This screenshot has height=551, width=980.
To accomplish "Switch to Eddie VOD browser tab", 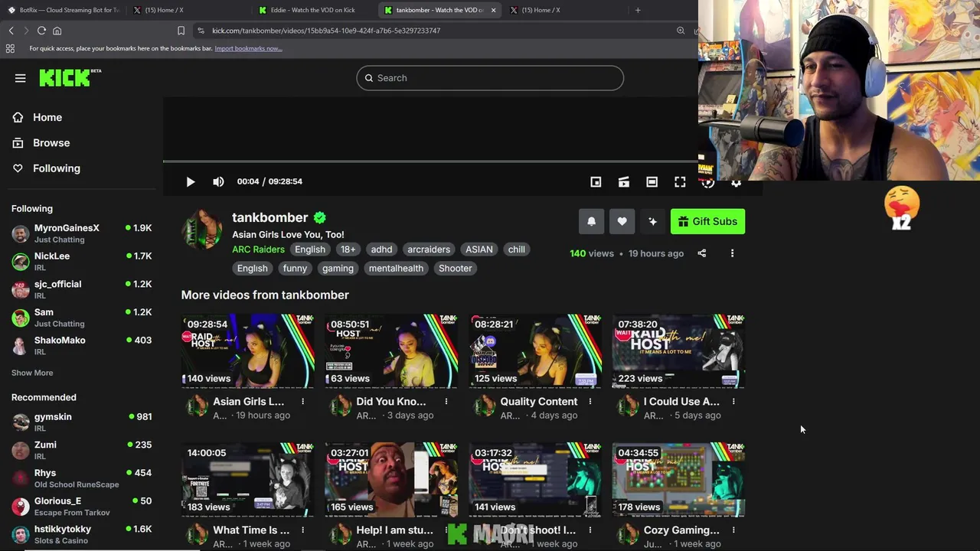I will (x=314, y=10).
